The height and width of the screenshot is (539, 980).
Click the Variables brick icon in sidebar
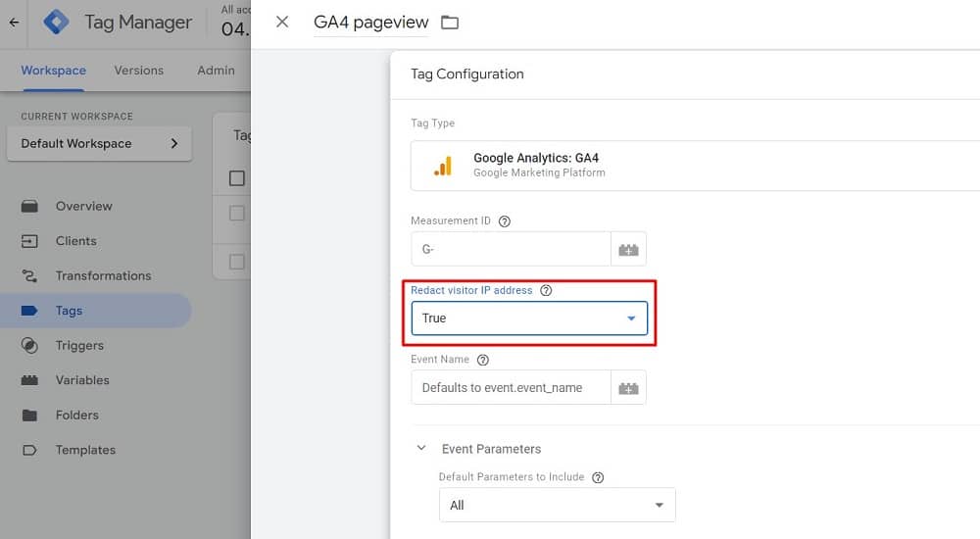(29, 380)
